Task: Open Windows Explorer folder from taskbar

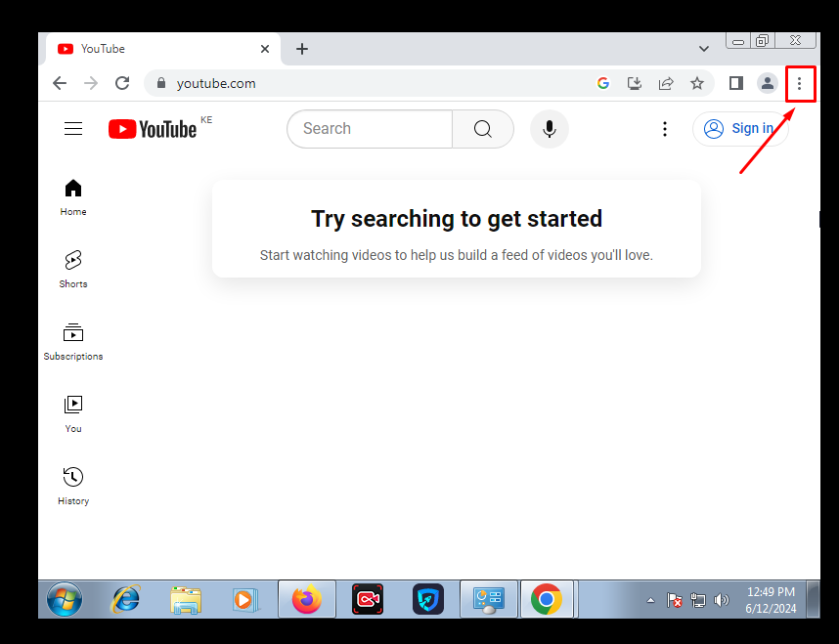Action: pyautogui.click(x=186, y=599)
